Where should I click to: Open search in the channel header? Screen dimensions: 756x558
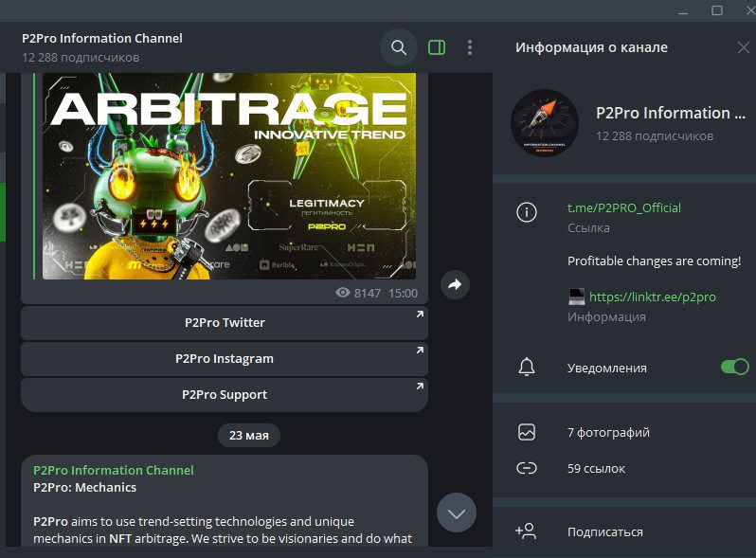coord(399,47)
